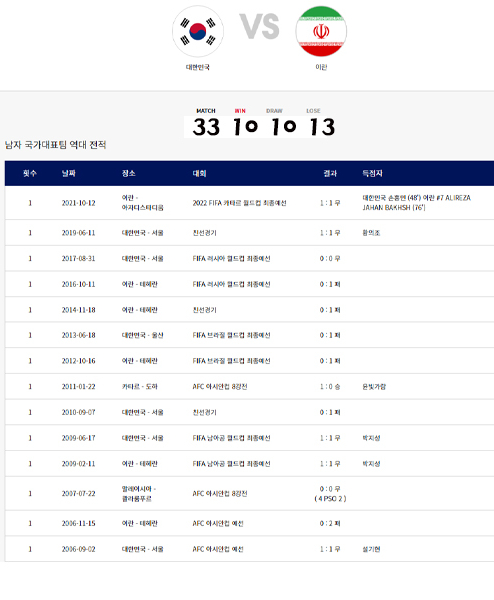Click the 설기현 scorer cell

[x=371, y=549]
